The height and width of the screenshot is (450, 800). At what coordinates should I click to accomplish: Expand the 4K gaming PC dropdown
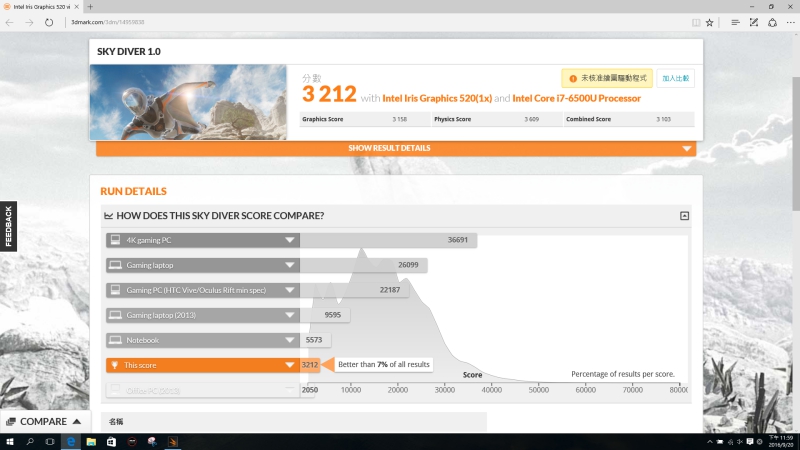click(x=289, y=240)
